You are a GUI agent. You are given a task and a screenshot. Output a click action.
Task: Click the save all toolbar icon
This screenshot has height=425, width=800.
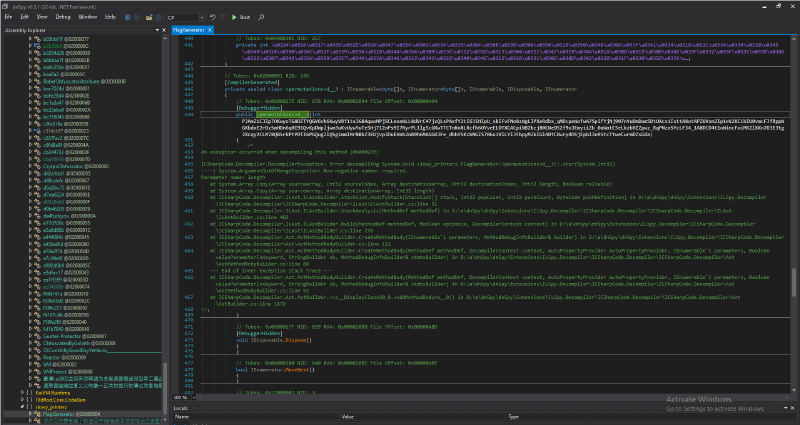click(159, 17)
